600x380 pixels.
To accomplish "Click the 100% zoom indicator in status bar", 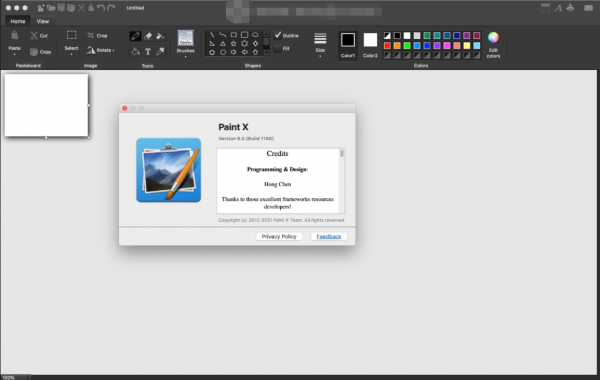I will pos(8,377).
